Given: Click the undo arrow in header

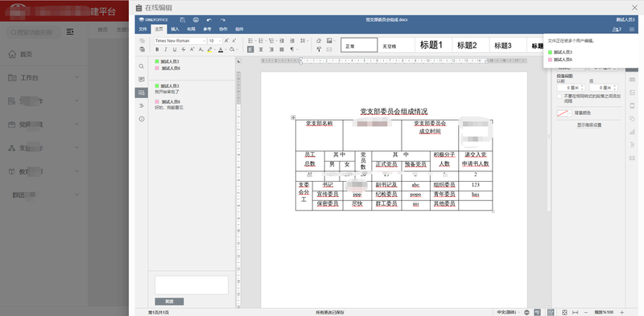Looking at the screenshot, I should coord(209,19).
